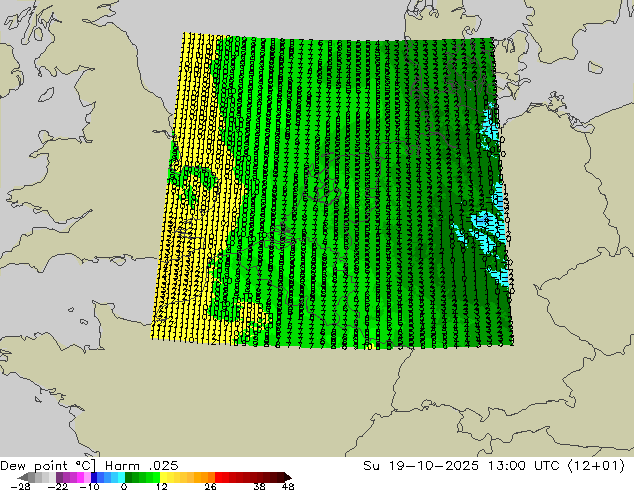Pick the dark blue legend swatch above -10
The height and width of the screenshot is (490, 634).
94,477
